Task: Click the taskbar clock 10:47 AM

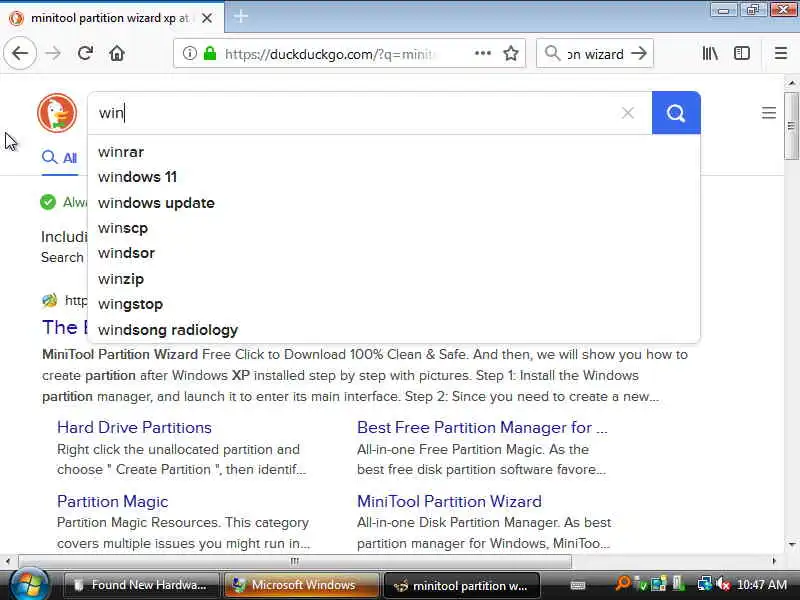Action: click(x=762, y=585)
